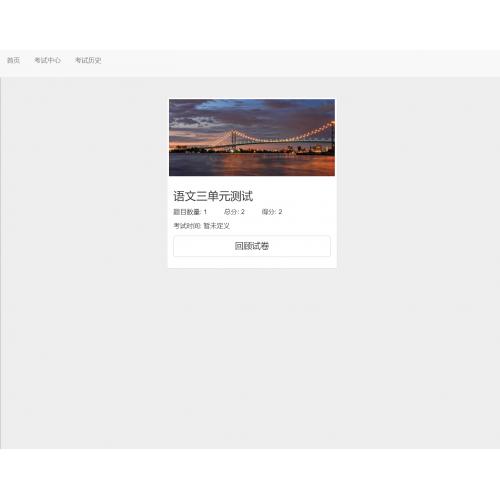This screenshot has width=500, height=500.
Task: Click the total score value after 总分
Action: [x=243, y=212]
